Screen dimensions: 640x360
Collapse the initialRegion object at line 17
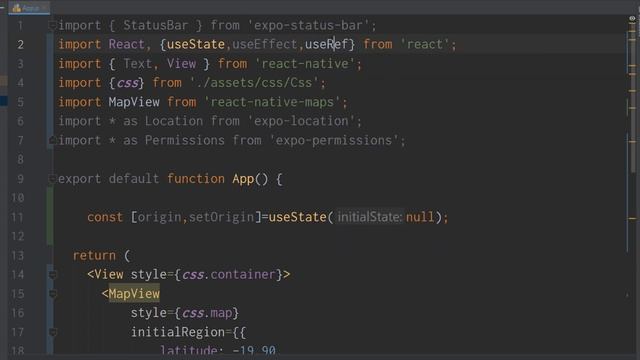coord(52,332)
